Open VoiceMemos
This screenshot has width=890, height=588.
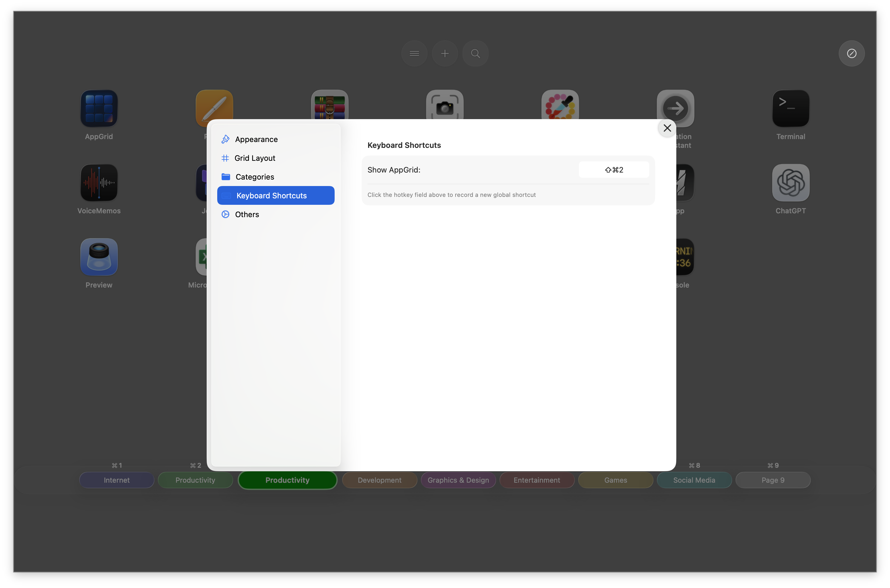pos(98,183)
